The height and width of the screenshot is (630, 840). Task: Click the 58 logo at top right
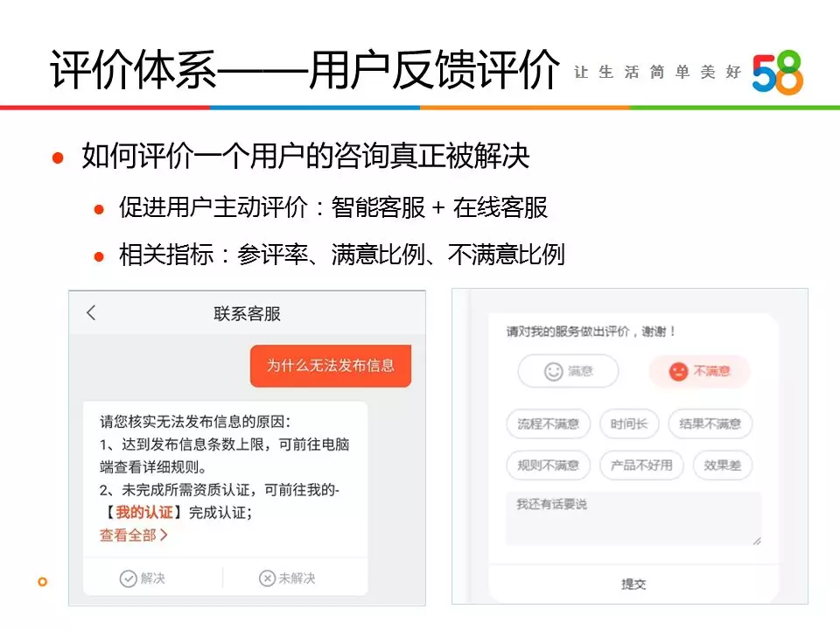[x=778, y=72]
